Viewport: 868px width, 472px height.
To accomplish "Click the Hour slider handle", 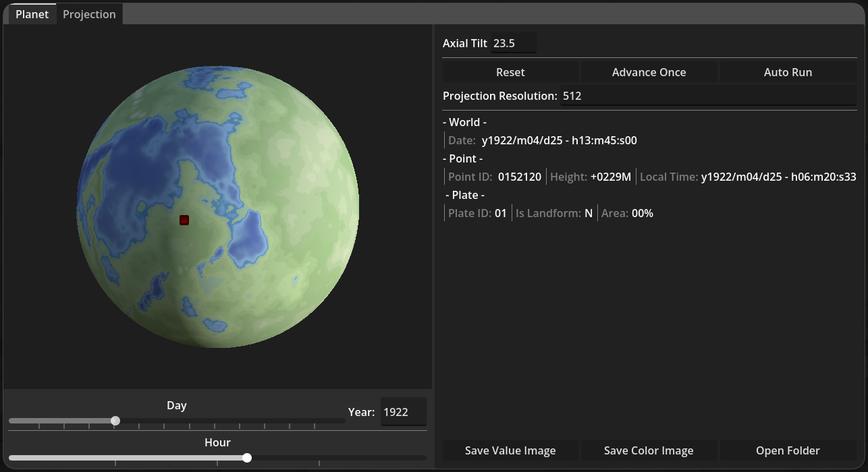I will [247, 458].
